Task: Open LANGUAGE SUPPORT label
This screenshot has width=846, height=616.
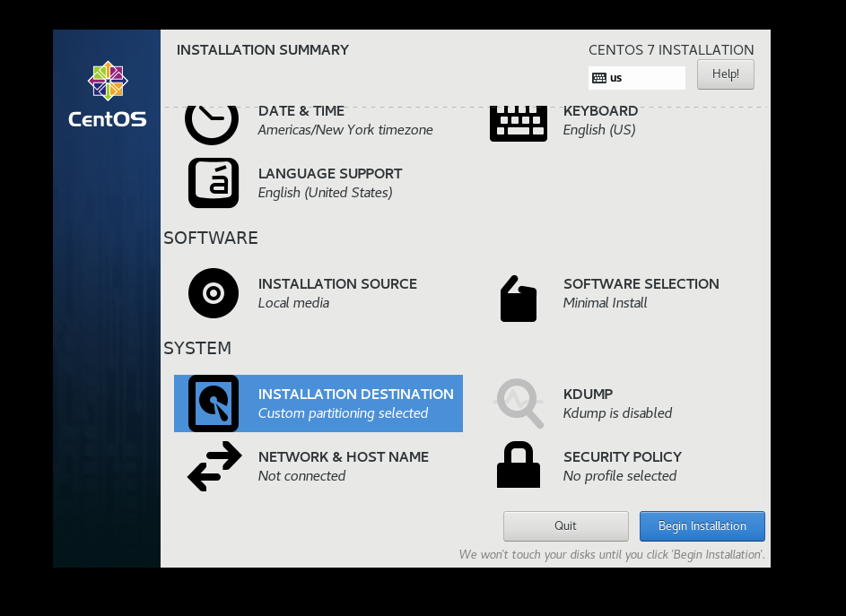Action: click(x=330, y=174)
